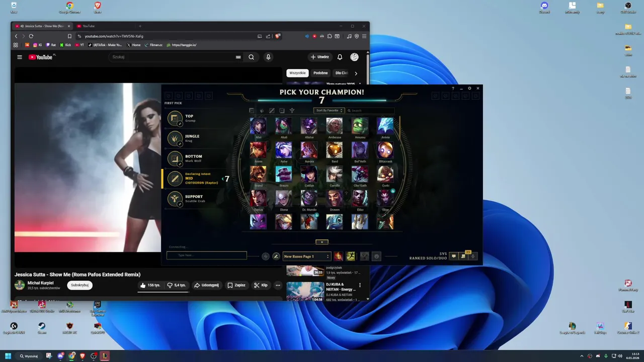Expand the bottom panel arrow button
Viewport: 644px width, 362px height.
tap(322, 242)
